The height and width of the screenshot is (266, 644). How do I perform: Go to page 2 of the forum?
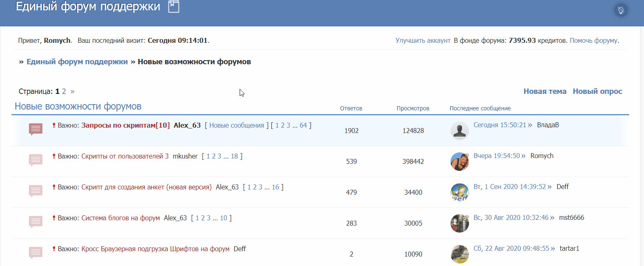click(x=64, y=91)
